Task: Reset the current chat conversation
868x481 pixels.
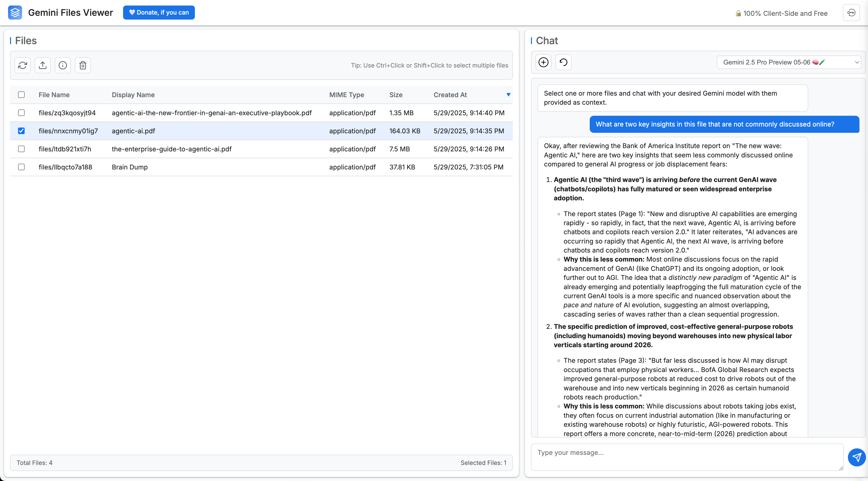Action: [563, 62]
